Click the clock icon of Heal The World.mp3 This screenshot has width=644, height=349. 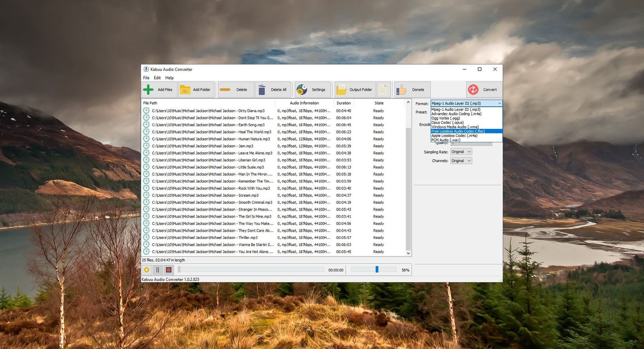146,131
